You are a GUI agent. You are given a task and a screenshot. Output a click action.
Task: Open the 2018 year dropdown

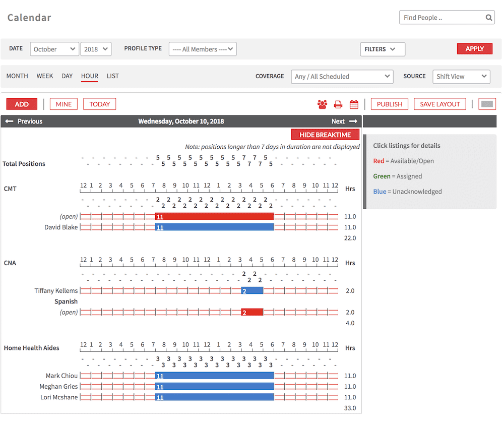coord(96,49)
